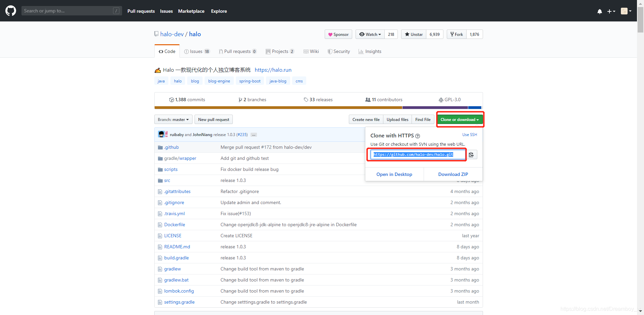
Task: Click the java topic tag
Action: point(161,81)
